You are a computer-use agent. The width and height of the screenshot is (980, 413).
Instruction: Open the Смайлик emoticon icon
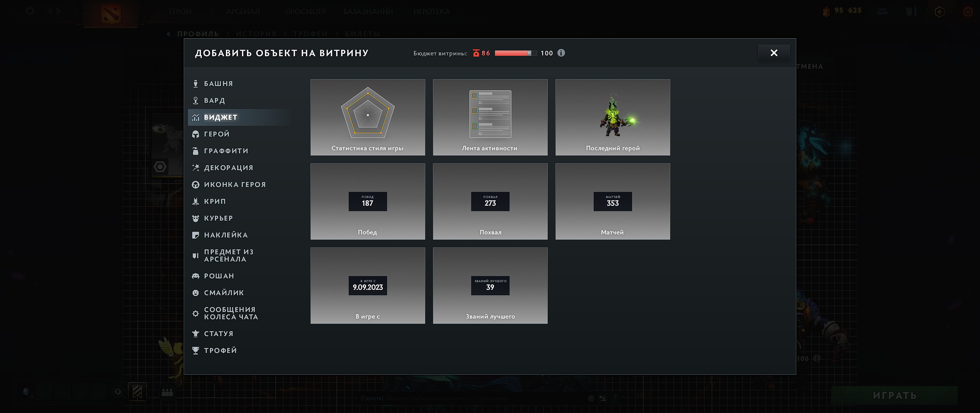pyautogui.click(x=196, y=293)
